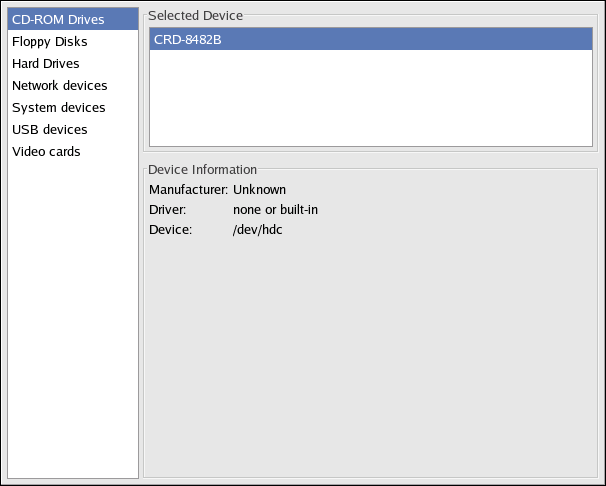Click the Device Information frame title

(x=202, y=170)
